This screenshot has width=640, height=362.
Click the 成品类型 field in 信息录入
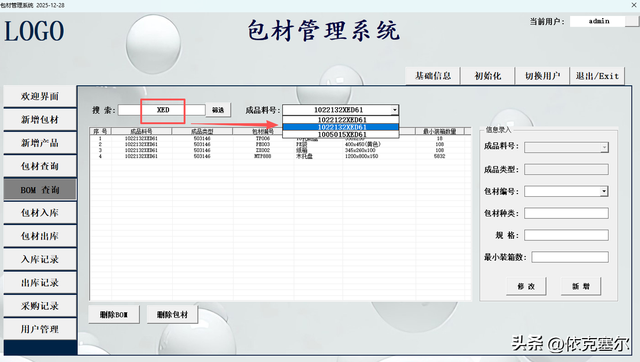coord(566,169)
